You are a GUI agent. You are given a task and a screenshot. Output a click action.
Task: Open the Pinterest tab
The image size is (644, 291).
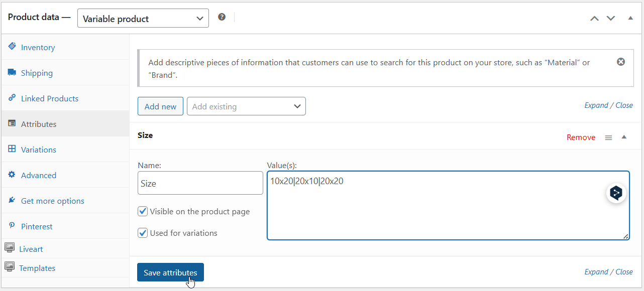tap(37, 226)
